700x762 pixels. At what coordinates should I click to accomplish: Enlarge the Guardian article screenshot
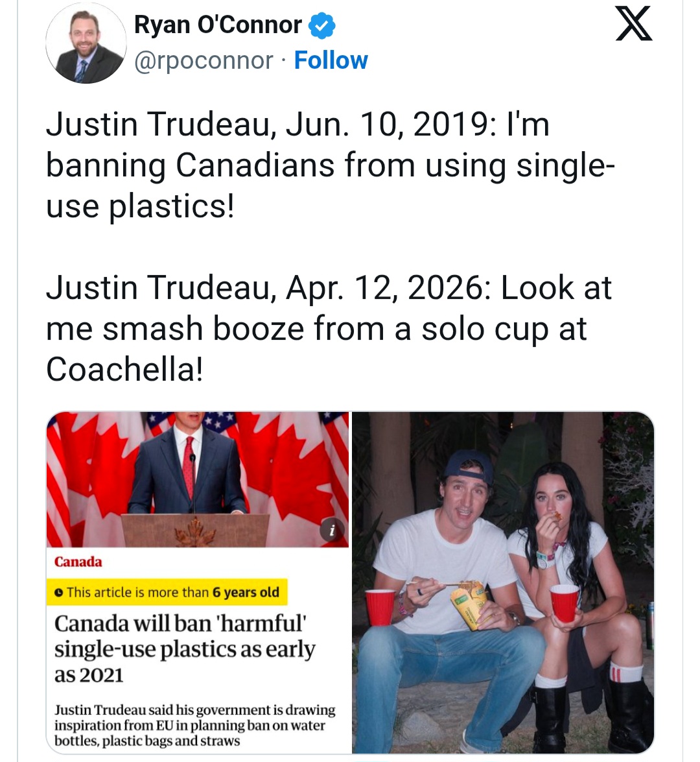(198, 480)
